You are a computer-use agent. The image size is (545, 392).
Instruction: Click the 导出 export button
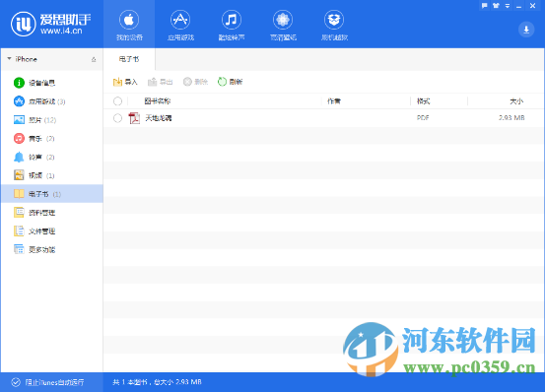tap(160, 82)
